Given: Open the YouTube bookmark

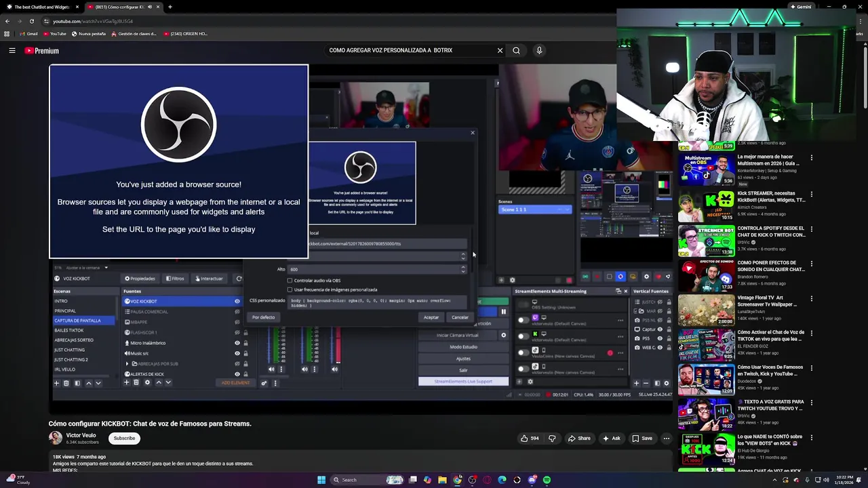Looking at the screenshot, I should click(55, 33).
